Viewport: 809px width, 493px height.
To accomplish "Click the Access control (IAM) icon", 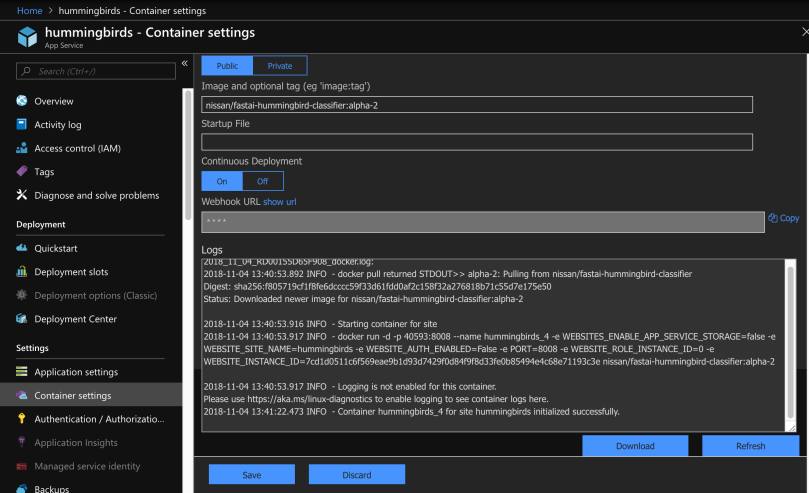I will [x=22, y=148].
